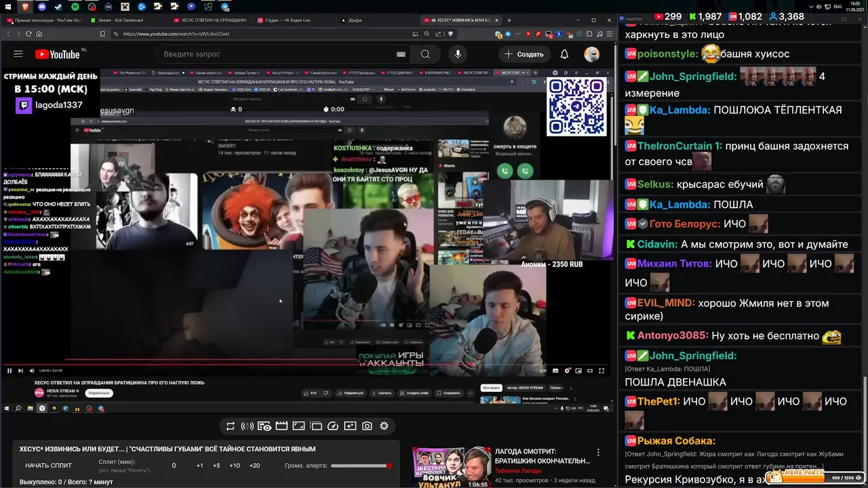Switch to the Прямые трансляции YouTube Studio tab
The width and height of the screenshot is (868, 488).
[x=43, y=20]
